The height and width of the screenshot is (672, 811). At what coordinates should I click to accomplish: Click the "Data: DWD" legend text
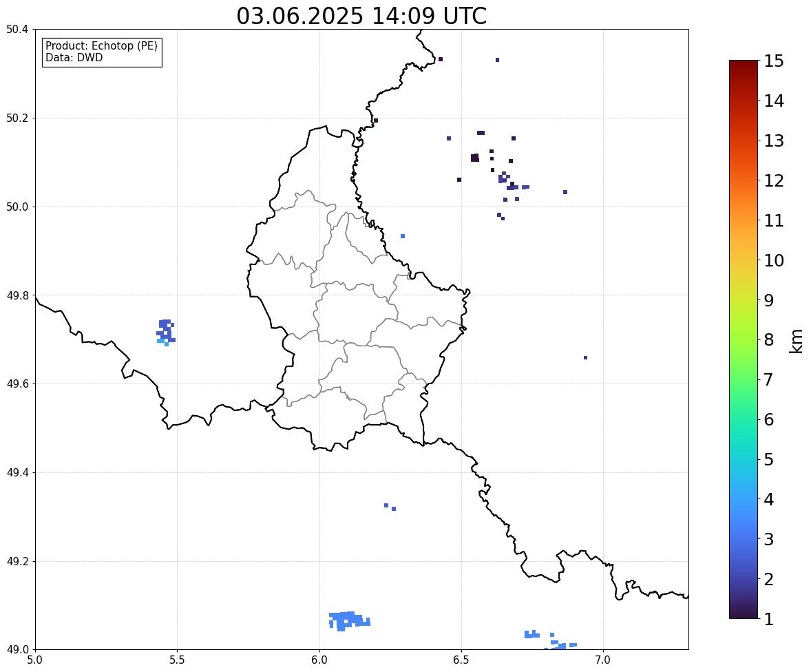[74, 58]
